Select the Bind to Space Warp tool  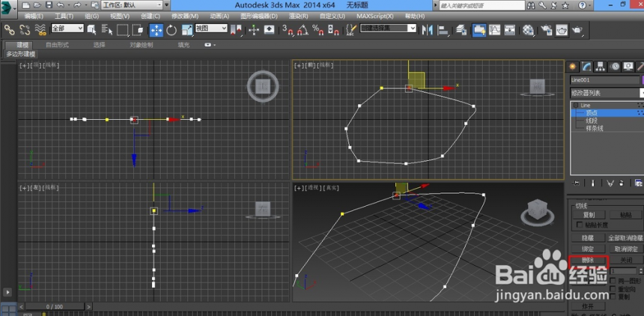click(40, 30)
